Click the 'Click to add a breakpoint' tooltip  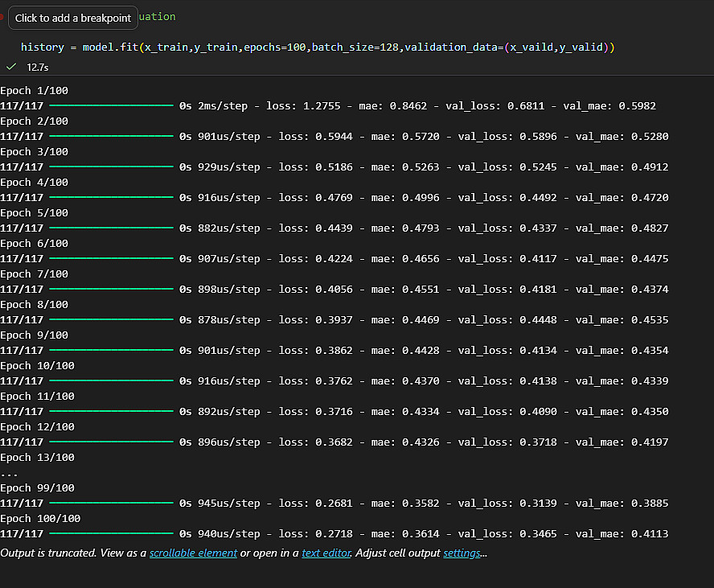click(x=73, y=18)
